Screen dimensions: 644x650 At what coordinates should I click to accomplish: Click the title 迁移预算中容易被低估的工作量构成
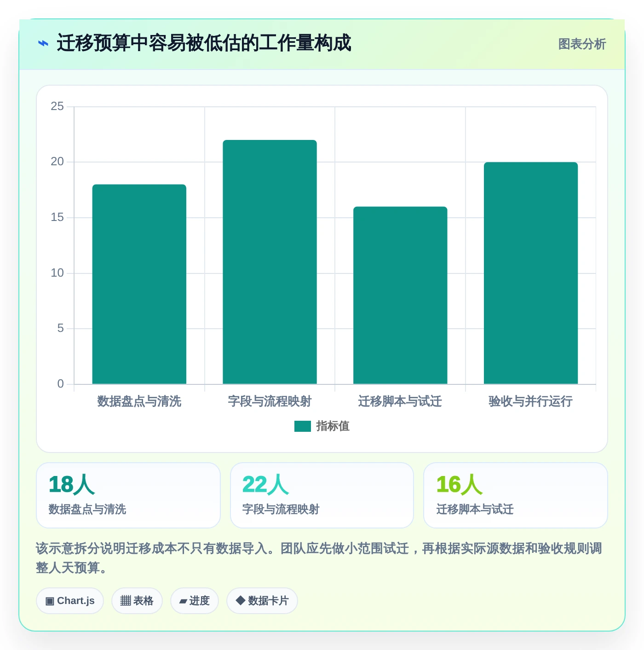click(x=204, y=43)
